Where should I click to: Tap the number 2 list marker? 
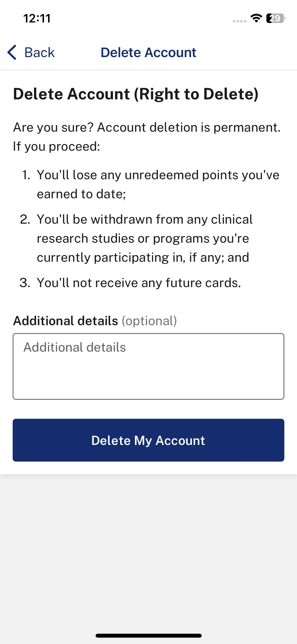pos(25,219)
